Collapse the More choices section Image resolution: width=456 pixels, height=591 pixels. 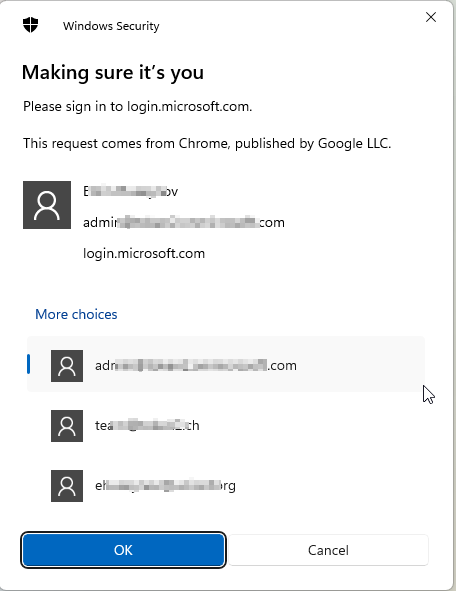click(76, 314)
